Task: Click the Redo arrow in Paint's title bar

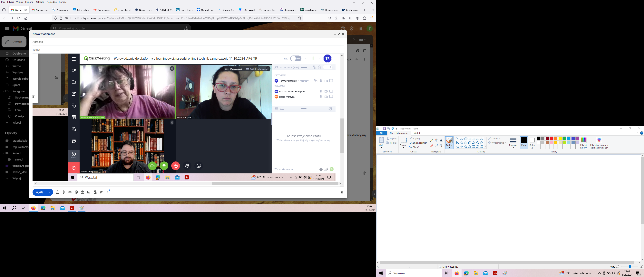Action: coord(393,129)
